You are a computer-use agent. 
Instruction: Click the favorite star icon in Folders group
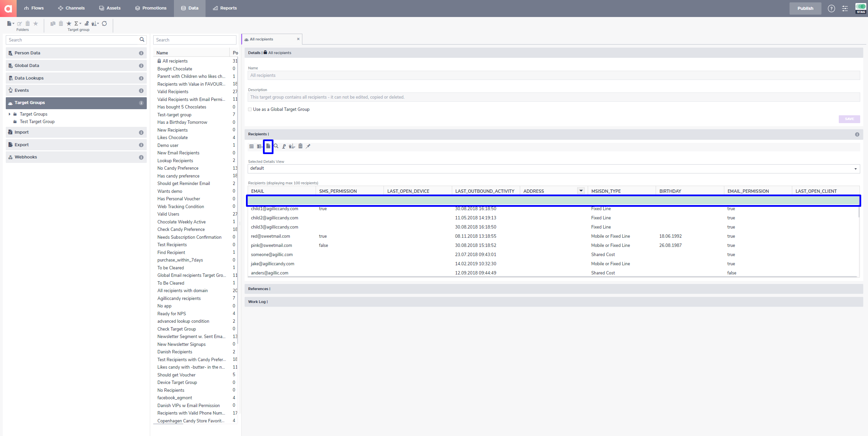pyautogui.click(x=36, y=23)
